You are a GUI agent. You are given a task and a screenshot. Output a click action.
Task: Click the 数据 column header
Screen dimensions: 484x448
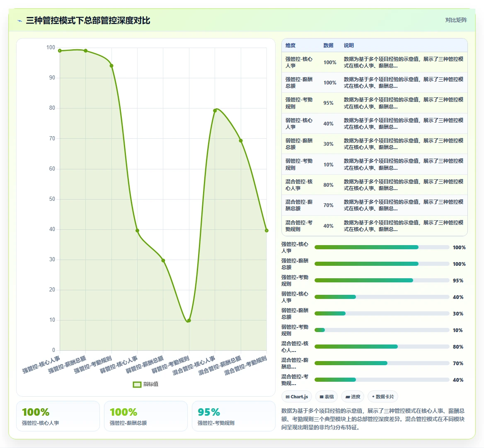point(329,45)
